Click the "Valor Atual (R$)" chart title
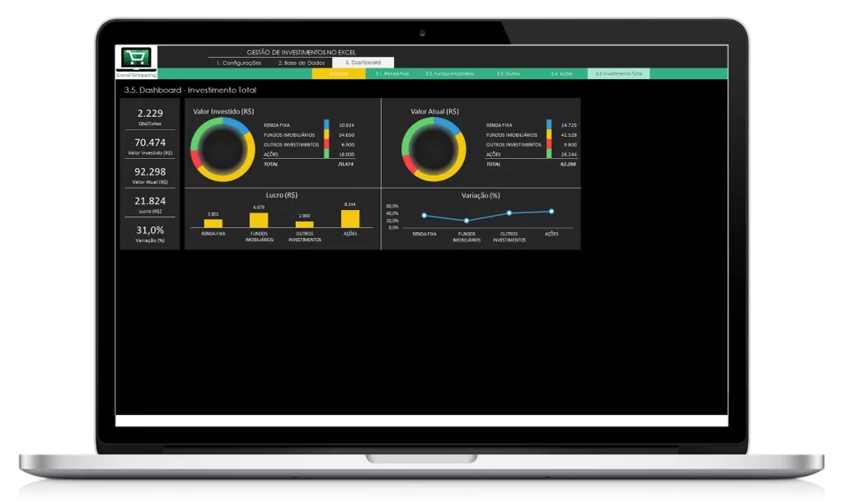Image resolution: width=844 pixels, height=504 pixels. pos(434,111)
